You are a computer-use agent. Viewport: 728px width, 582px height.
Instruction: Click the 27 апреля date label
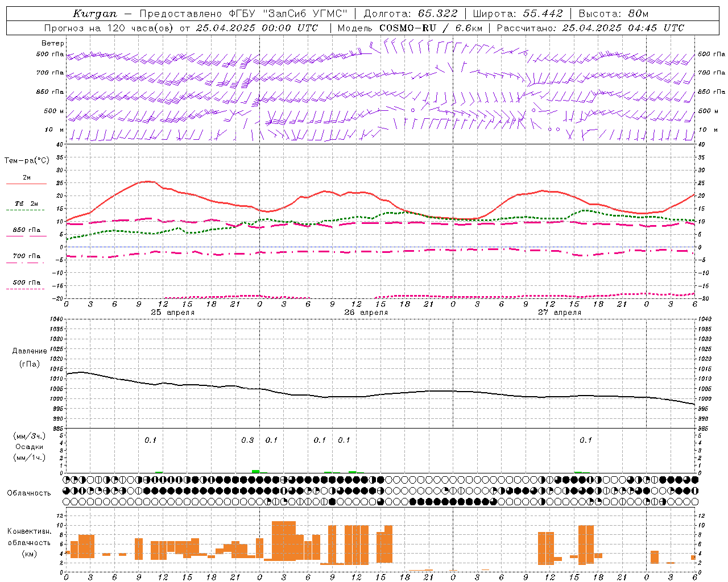point(560,313)
